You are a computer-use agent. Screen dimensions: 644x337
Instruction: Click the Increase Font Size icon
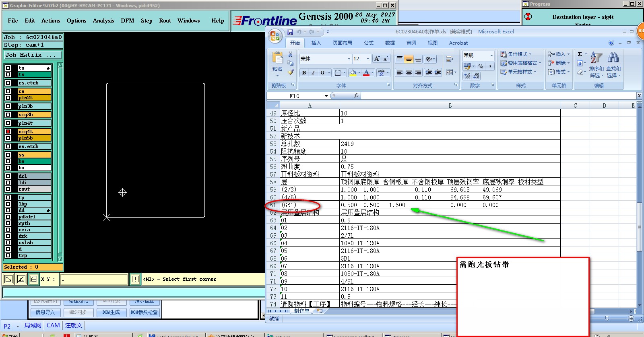(x=377, y=59)
